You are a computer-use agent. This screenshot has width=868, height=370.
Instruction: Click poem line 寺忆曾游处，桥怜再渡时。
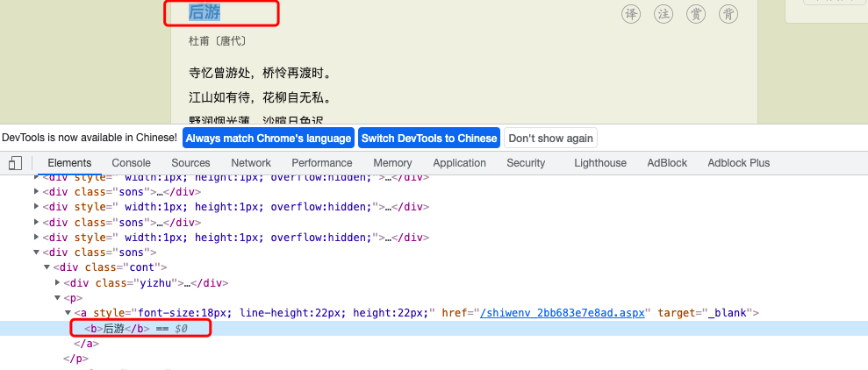click(x=260, y=73)
